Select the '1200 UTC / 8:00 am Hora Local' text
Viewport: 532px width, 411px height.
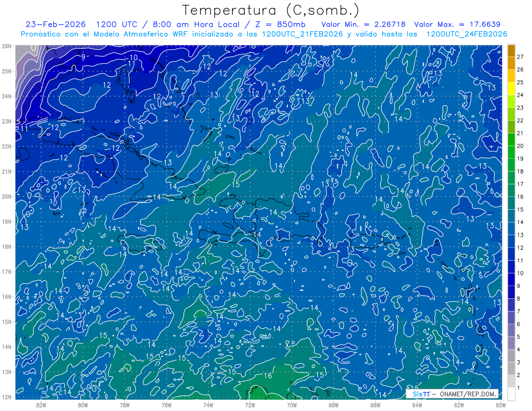(168, 24)
